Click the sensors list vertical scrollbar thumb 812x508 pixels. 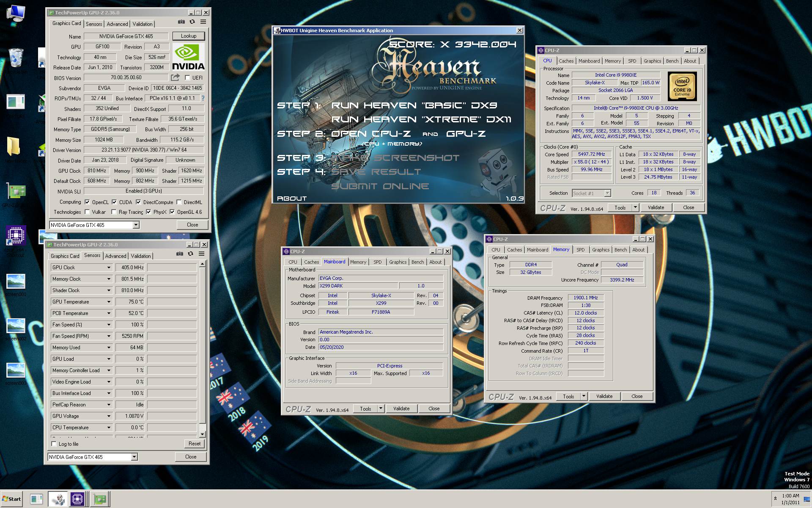coord(202,345)
